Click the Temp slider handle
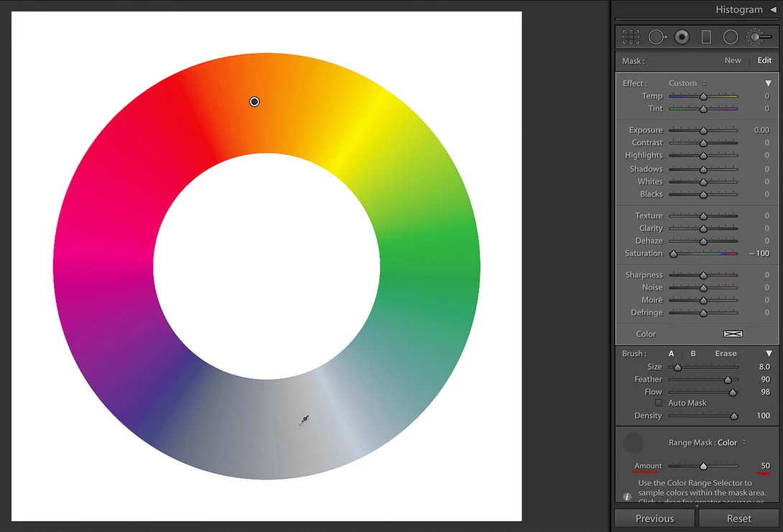This screenshot has height=532, width=783. tap(703, 96)
